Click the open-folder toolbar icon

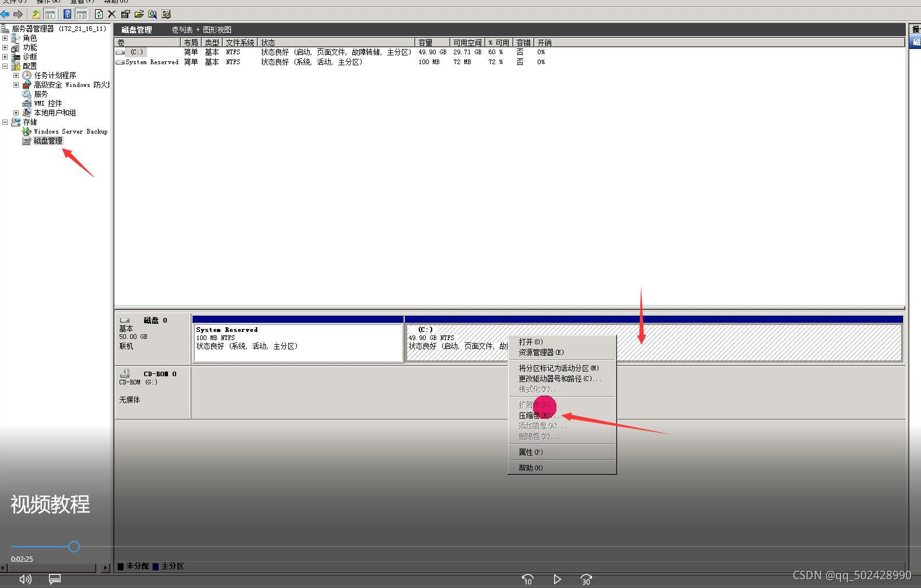pyautogui.click(x=139, y=14)
